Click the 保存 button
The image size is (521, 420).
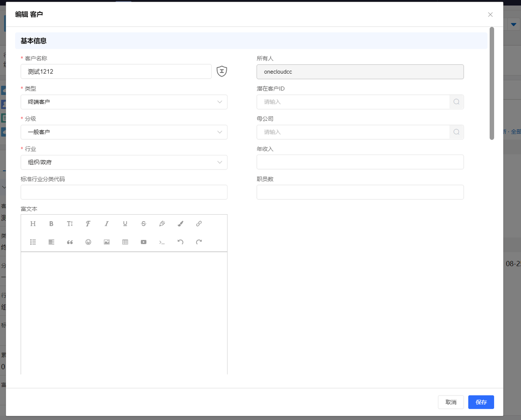[481, 402]
